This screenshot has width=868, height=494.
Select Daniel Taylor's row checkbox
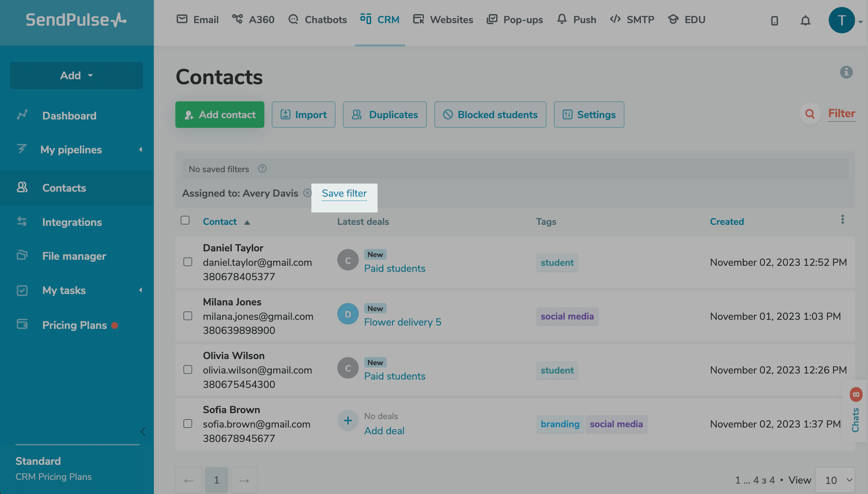188,261
